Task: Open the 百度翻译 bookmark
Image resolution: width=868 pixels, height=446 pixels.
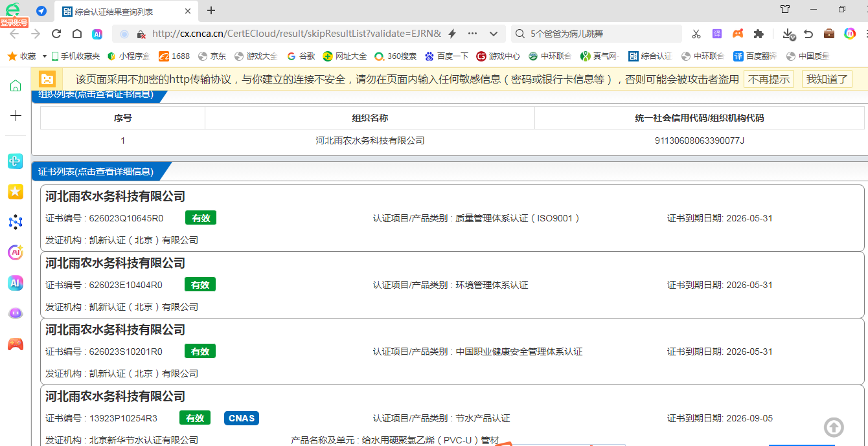Action: tap(755, 56)
